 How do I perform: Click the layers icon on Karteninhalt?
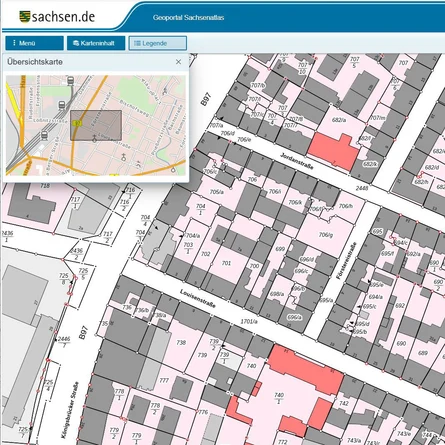tap(76, 43)
